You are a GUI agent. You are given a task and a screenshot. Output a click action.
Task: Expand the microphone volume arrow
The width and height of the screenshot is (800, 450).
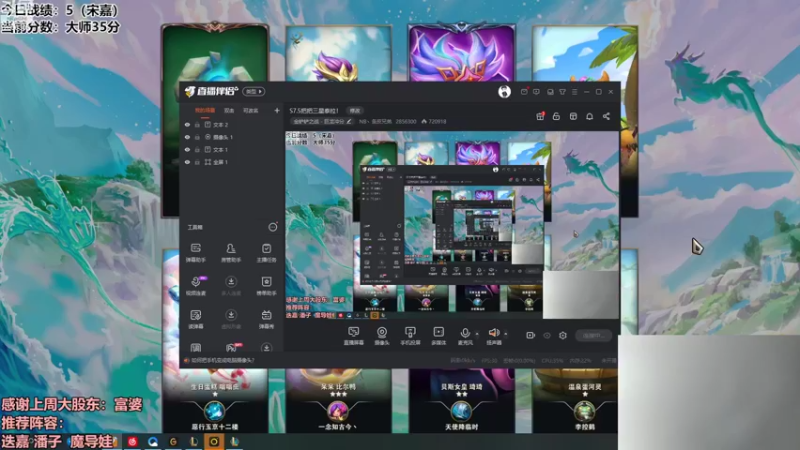(477, 334)
